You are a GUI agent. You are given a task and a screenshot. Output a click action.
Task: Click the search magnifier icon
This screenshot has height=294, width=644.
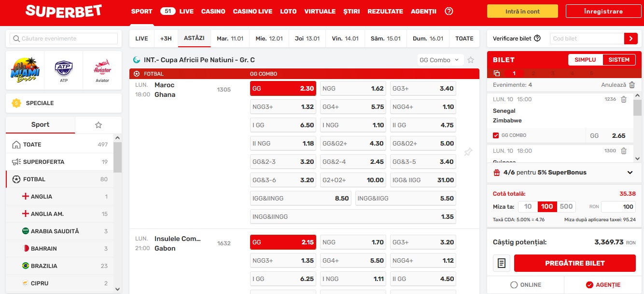click(16, 39)
